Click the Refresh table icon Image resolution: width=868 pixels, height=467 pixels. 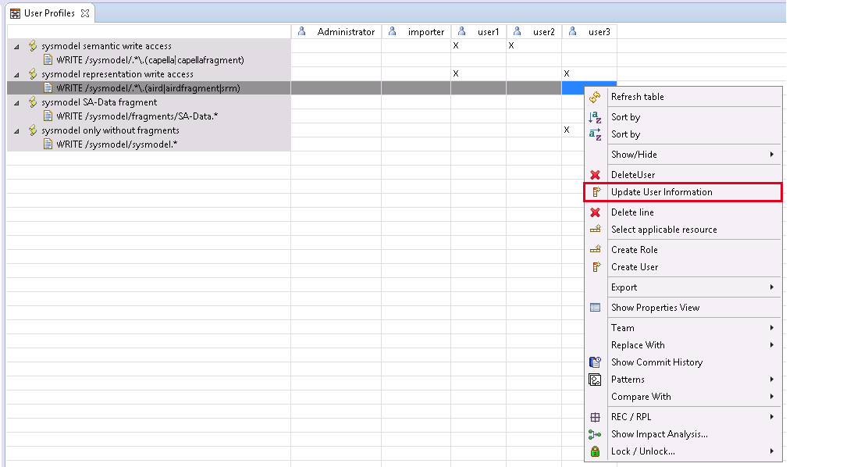(x=595, y=97)
